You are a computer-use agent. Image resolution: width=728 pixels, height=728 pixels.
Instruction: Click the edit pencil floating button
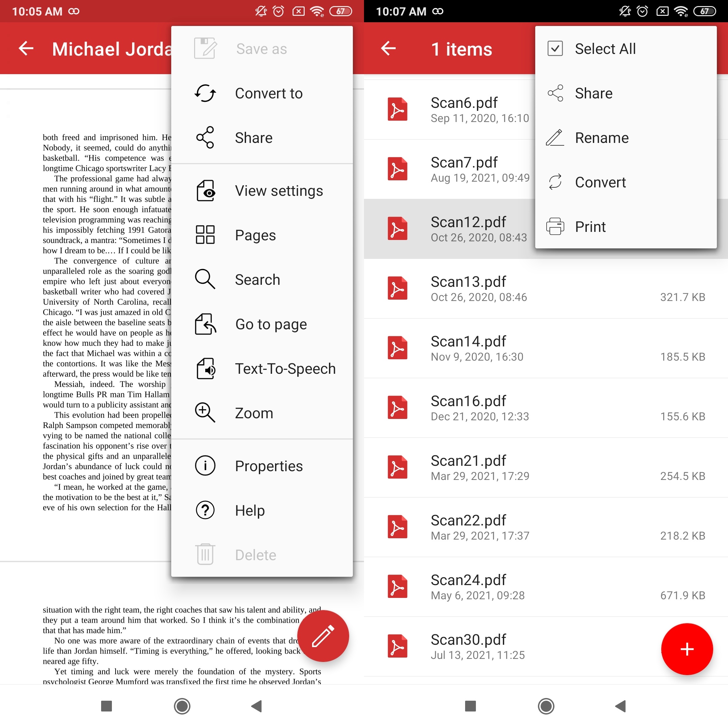323,634
